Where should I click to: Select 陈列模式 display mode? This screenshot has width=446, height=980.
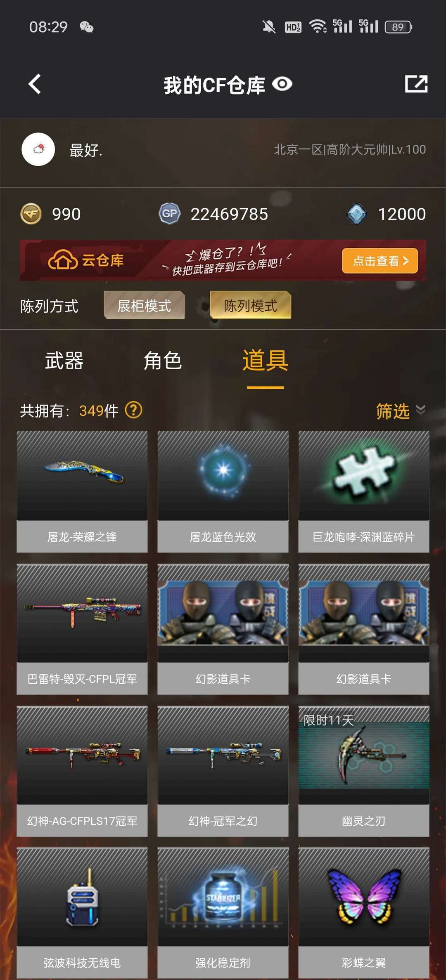coord(250,305)
